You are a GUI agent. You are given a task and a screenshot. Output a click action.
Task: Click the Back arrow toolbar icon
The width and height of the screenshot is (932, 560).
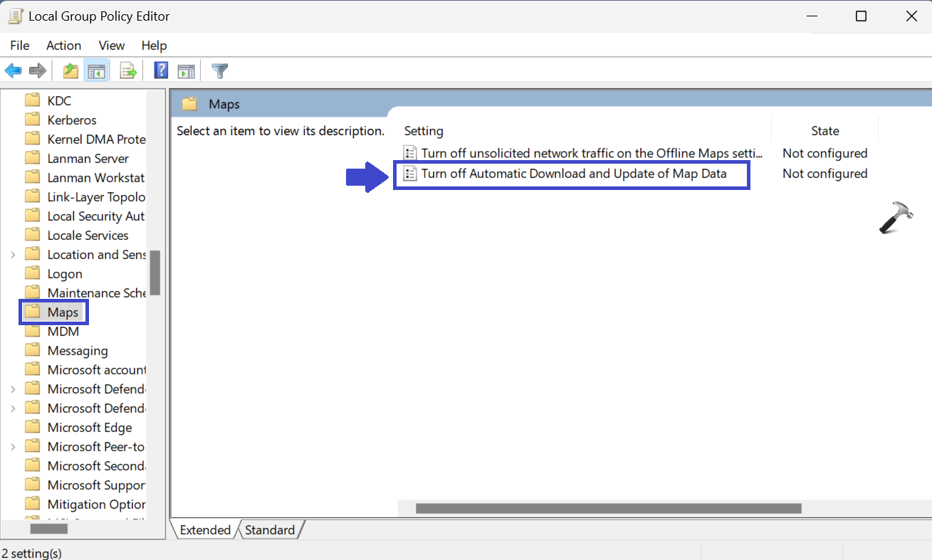coord(14,70)
